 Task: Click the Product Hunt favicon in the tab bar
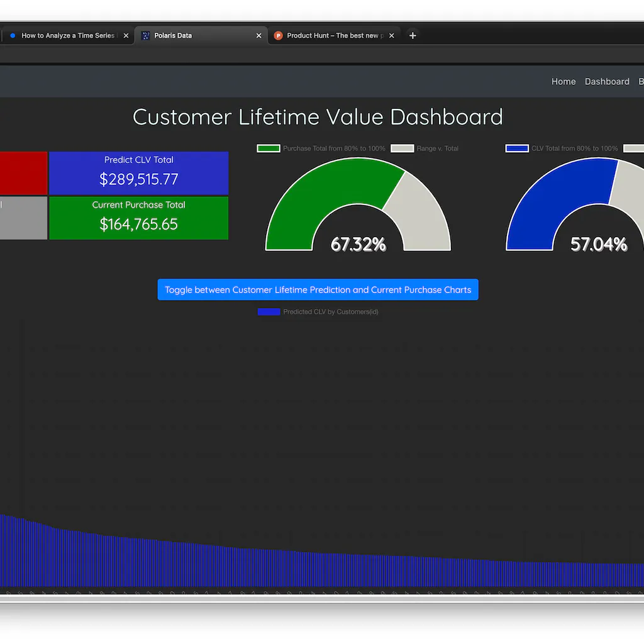279,35
